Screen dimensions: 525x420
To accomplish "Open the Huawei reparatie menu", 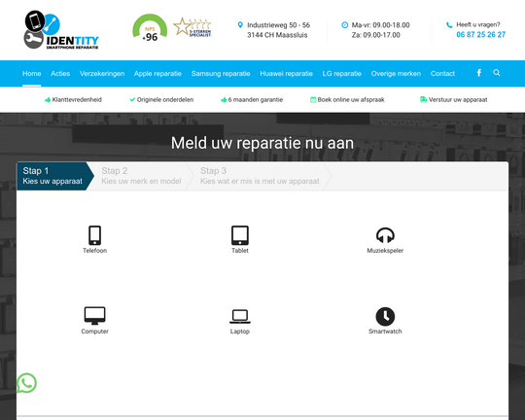I will 286,73.
